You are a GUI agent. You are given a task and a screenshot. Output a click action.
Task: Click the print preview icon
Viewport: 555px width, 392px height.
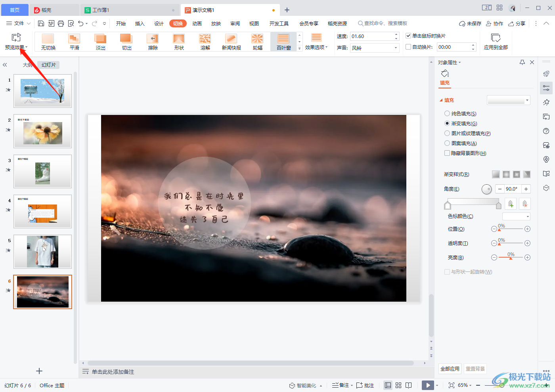coord(71,23)
